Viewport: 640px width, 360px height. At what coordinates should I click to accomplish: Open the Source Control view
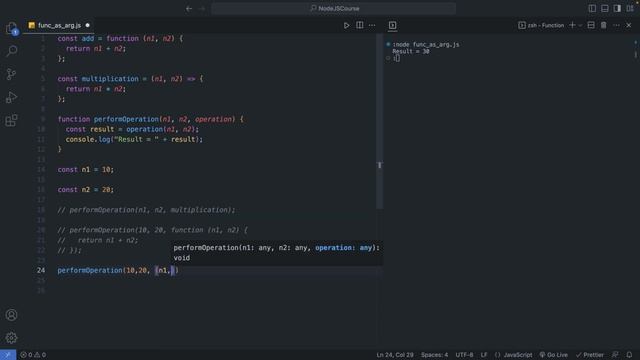click(11, 74)
